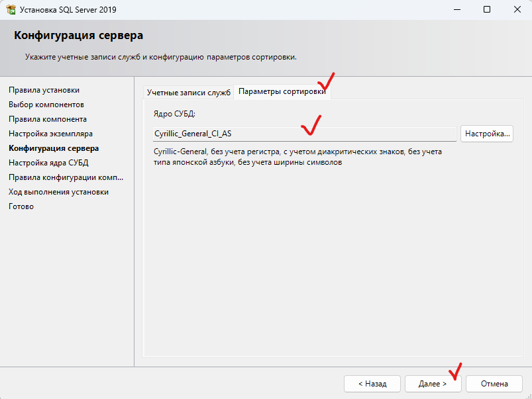Viewport: 532px width, 399px height.
Task: Select Правила конфигурации комп... sidebar item
Action: point(66,177)
